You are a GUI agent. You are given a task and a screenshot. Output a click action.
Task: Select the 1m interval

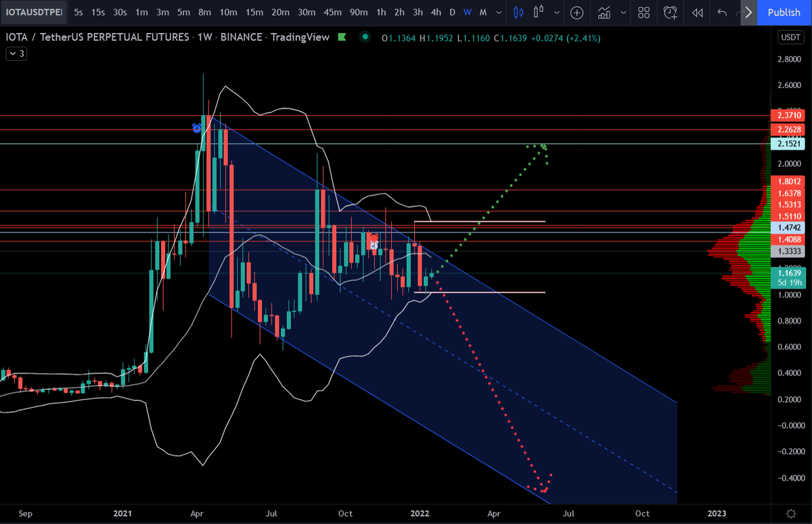pyautogui.click(x=141, y=12)
